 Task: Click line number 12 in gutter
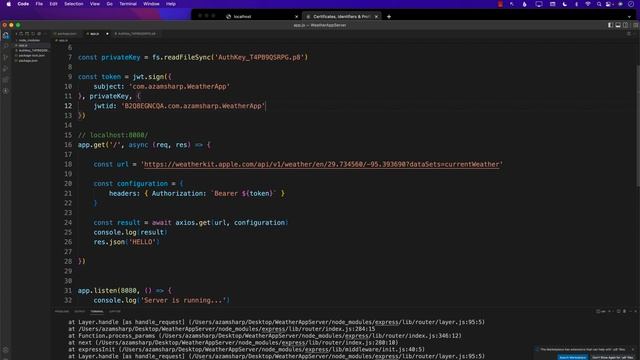click(68, 106)
